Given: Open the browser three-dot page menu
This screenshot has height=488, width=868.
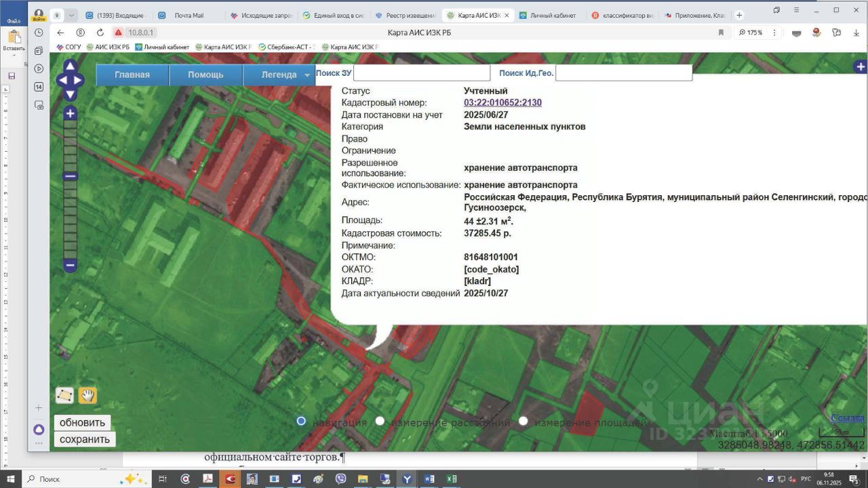Looking at the screenshot, I should (774, 33).
